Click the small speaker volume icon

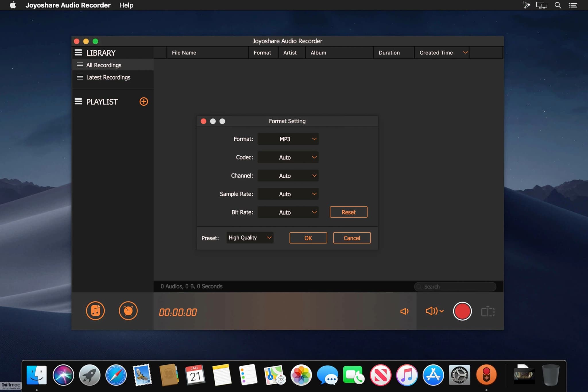[404, 311]
